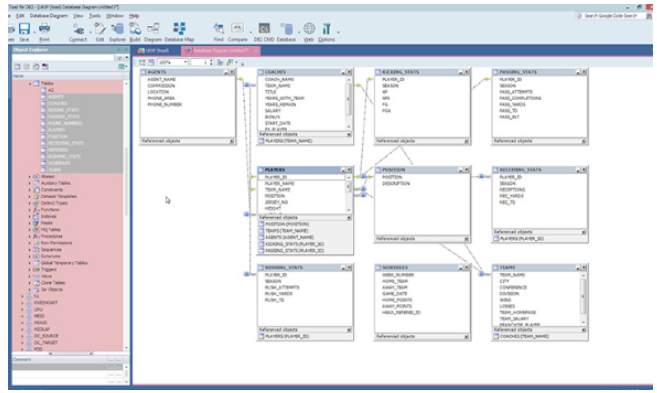Collapse the Tables tree node
The image size is (657, 393).
29,83
